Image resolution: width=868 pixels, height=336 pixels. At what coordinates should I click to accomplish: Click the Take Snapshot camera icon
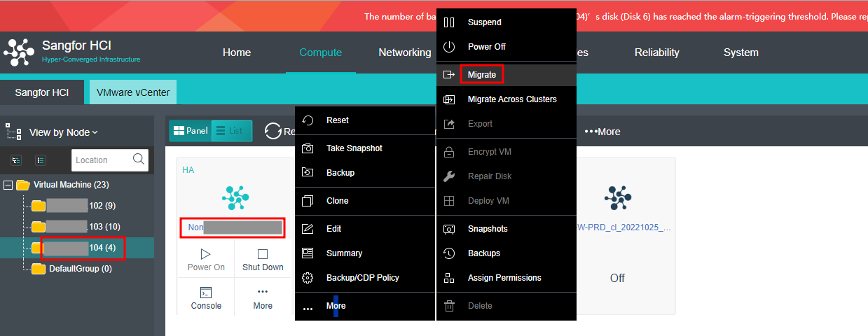coord(308,148)
